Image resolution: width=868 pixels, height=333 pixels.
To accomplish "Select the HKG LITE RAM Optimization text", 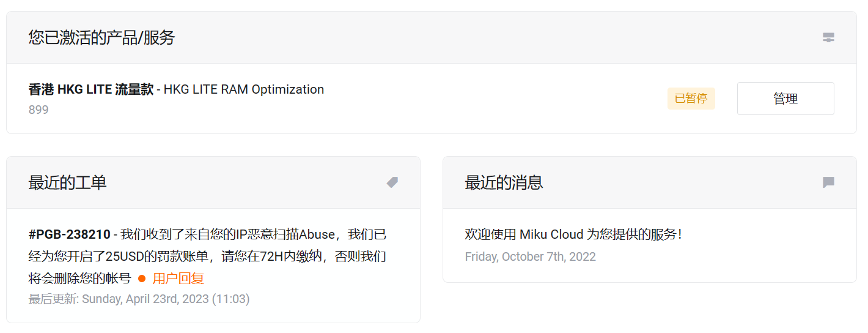I will [x=243, y=89].
